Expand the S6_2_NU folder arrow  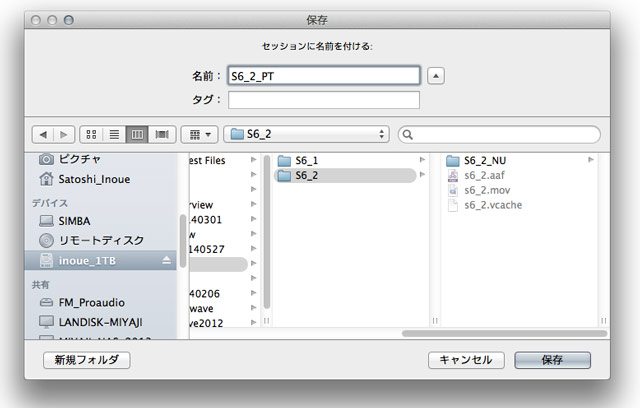(x=591, y=160)
